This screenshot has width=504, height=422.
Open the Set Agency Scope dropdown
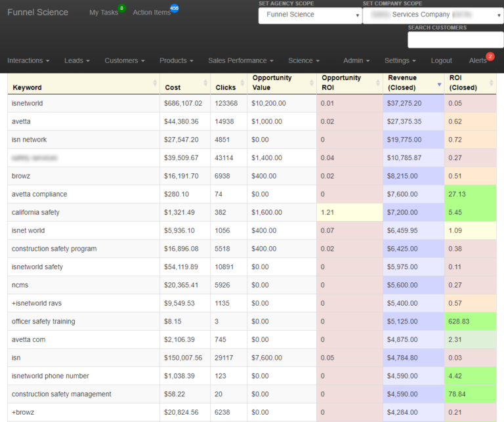310,15
